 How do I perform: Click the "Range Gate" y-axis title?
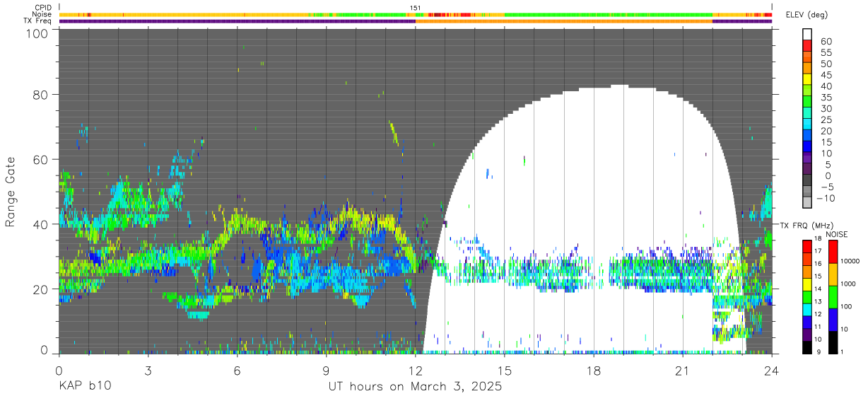[11, 191]
